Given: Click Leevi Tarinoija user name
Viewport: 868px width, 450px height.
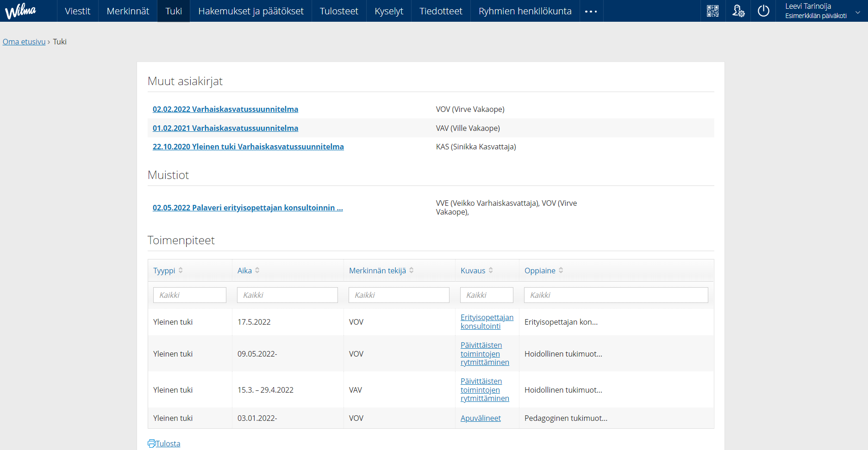Looking at the screenshot, I should (x=808, y=6).
